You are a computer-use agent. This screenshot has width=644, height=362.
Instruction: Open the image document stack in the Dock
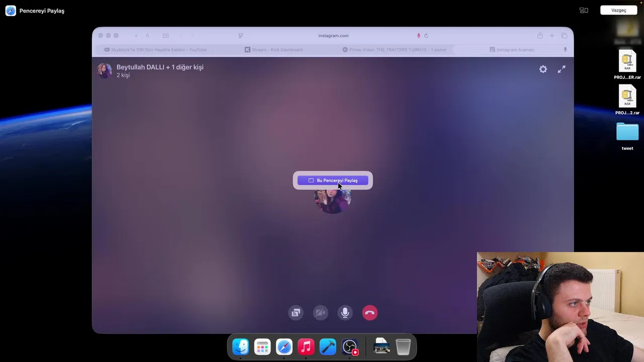point(382,346)
